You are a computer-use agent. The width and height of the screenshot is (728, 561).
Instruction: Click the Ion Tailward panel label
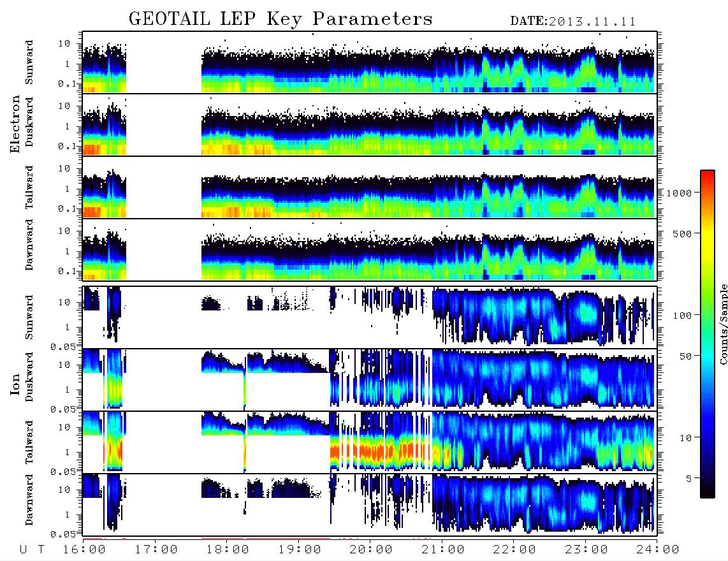(29, 442)
